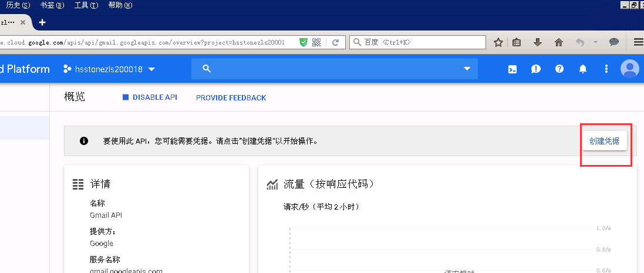Open the browser hamburger menu
644x273 pixels.
pyautogui.click(x=639, y=42)
